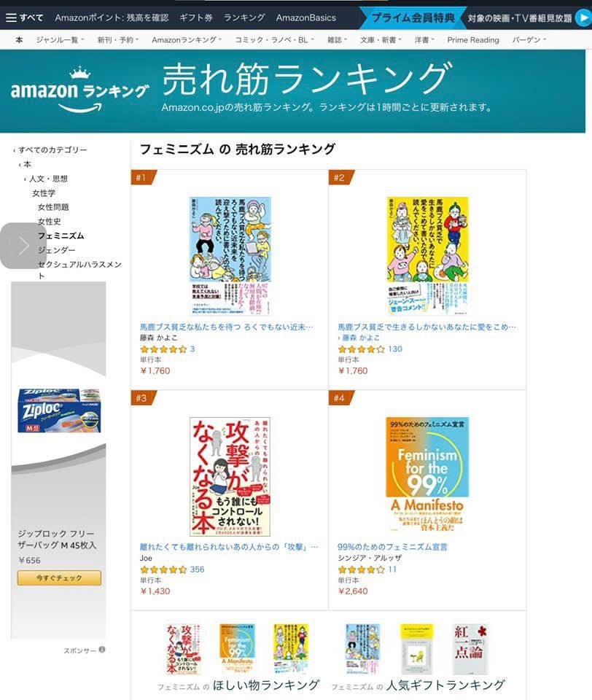Open 新刊・予約 dropdown menu
The width and height of the screenshot is (592, 700).
coord(118,40)
